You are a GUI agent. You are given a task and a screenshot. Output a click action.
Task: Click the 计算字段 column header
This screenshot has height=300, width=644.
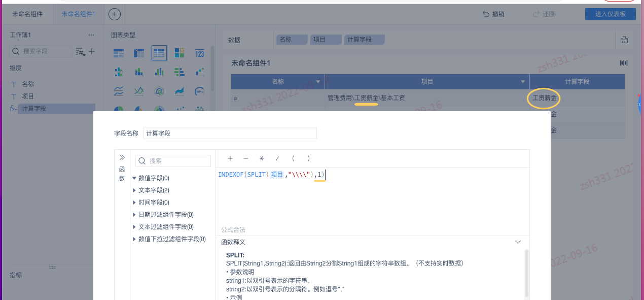(577, 82)
